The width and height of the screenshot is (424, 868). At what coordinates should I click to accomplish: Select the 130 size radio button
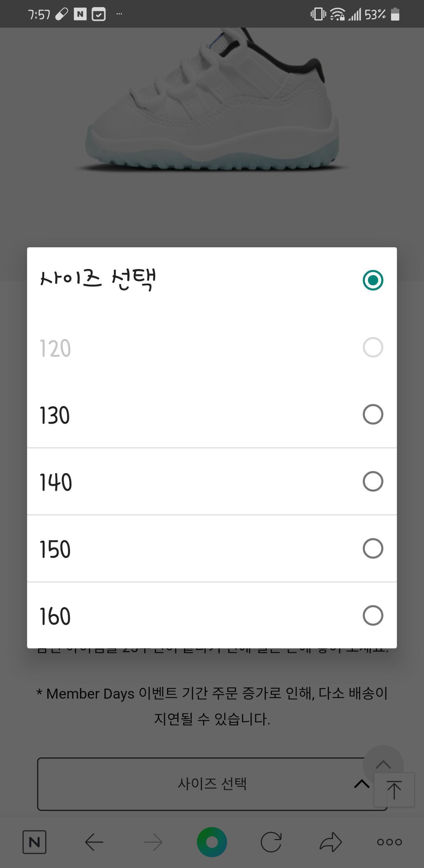coord(373,415)
